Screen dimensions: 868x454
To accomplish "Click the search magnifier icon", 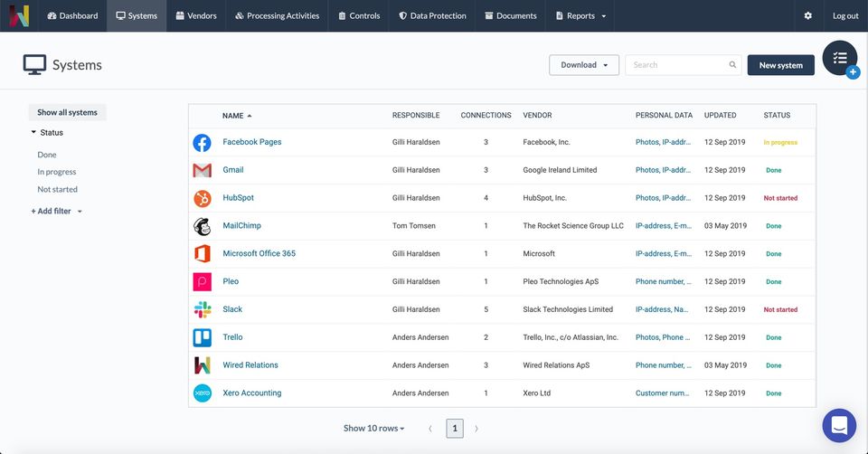I will (x=733, y=65).
